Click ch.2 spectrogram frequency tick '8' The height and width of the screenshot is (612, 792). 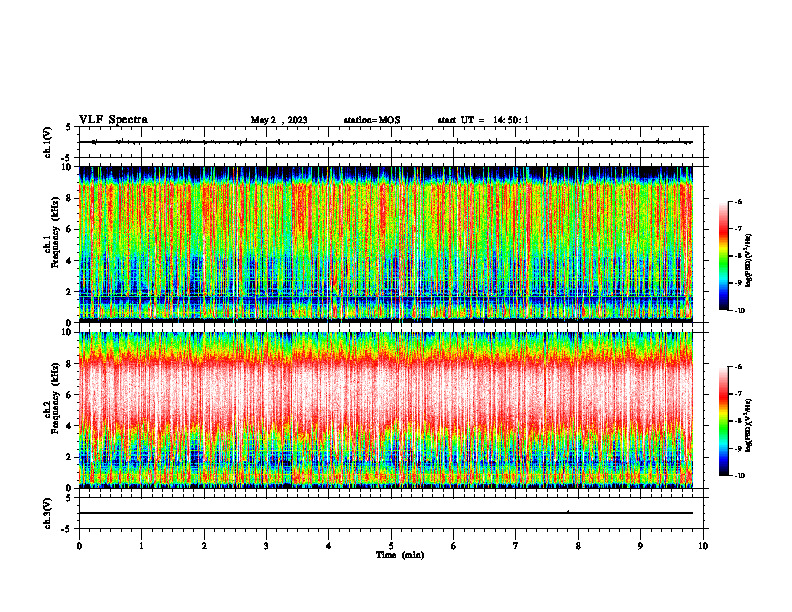[x=70, y=364]
